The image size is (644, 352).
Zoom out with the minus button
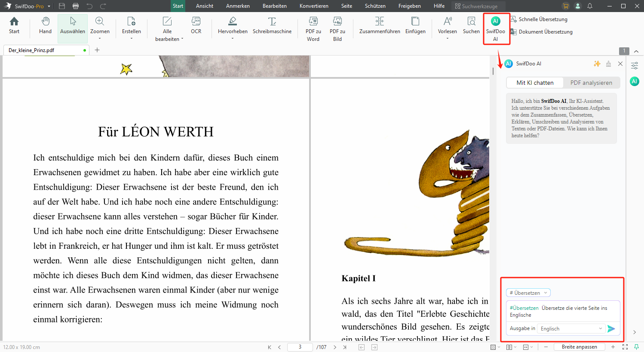coord(546,347)
